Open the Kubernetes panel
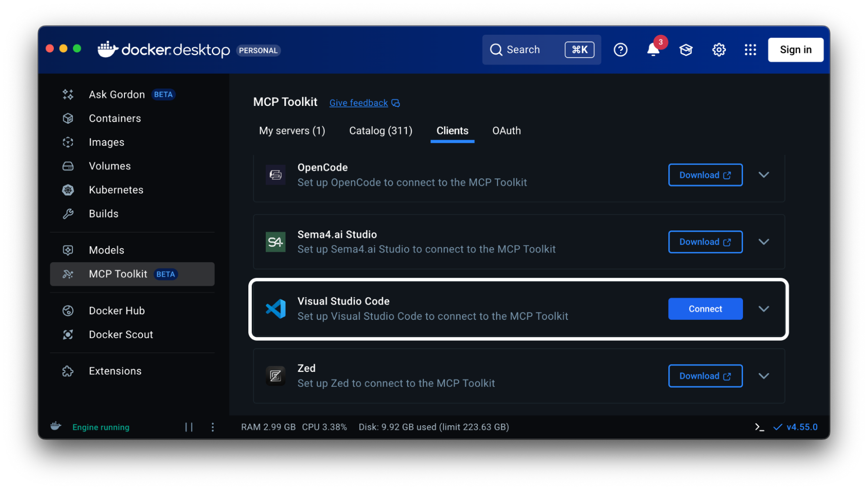The image size is (868, 490). tap(116, 190)
